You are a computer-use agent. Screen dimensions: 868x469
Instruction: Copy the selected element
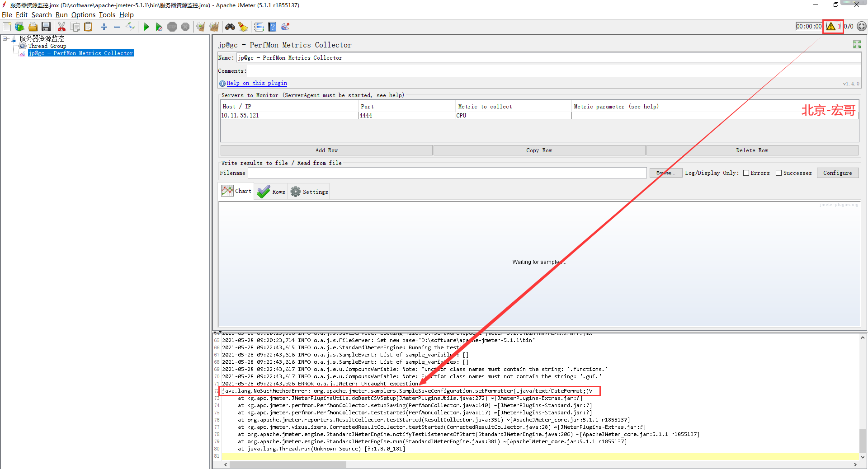(x=75, y=27)
